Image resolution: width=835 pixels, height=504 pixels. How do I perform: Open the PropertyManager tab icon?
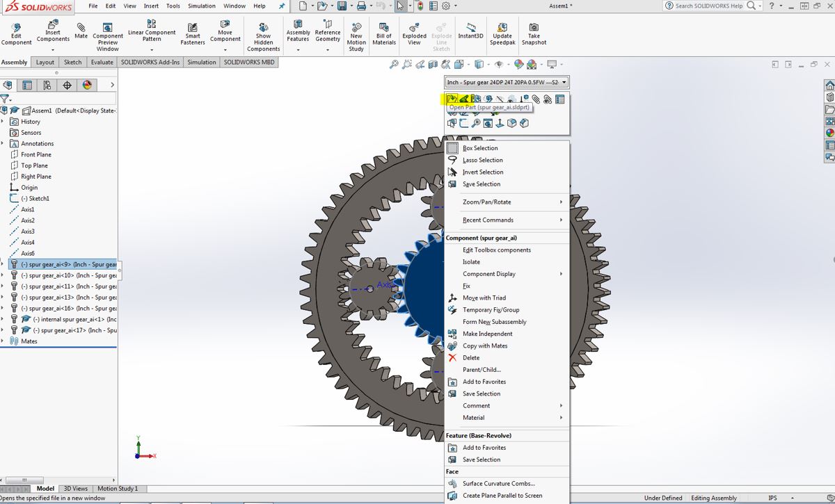pyautogui.click(x=27, y=85)
